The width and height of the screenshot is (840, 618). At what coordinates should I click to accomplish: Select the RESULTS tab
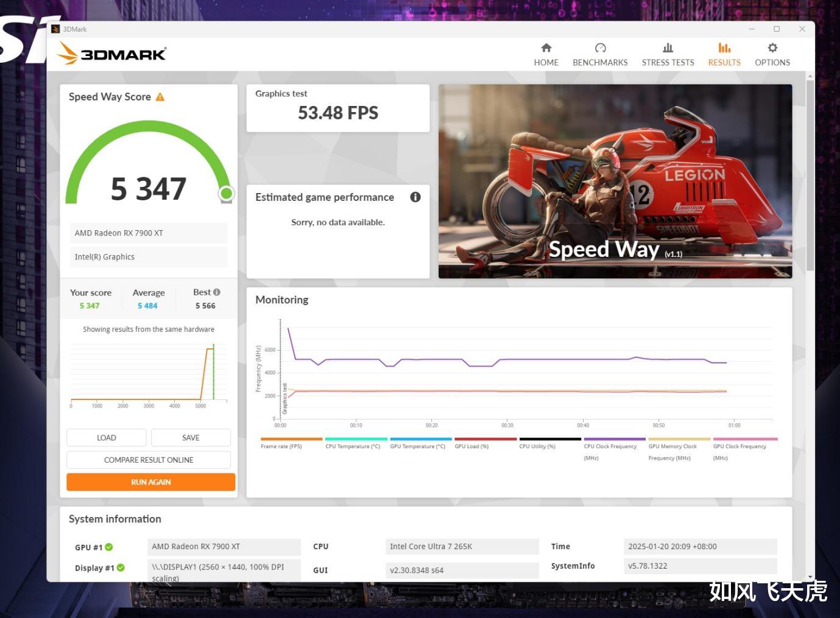click(x=724, y=54)
